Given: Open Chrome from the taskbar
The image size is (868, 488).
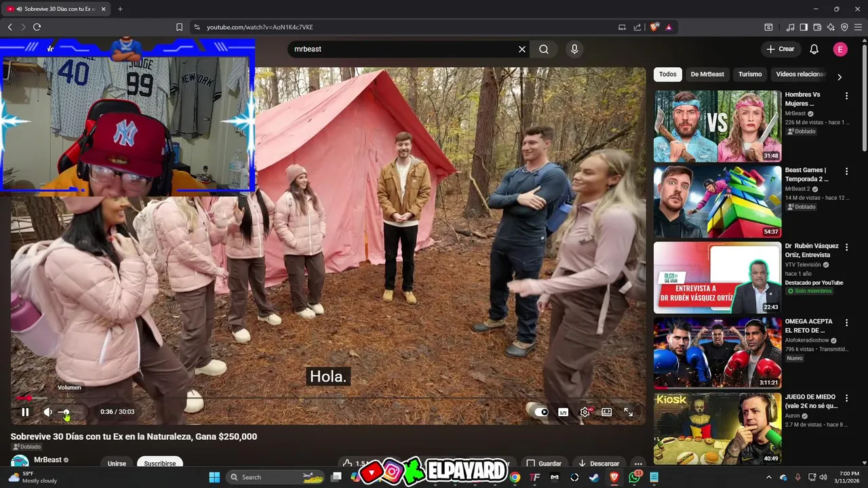Looking at the screenshot, I should pyautogui.click(x=515, y=477).
